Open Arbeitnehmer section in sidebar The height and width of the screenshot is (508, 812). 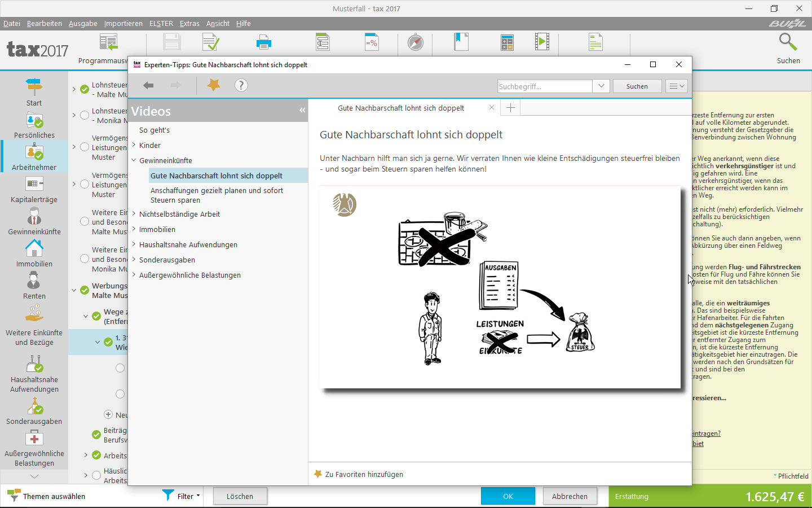coord(34,157)
